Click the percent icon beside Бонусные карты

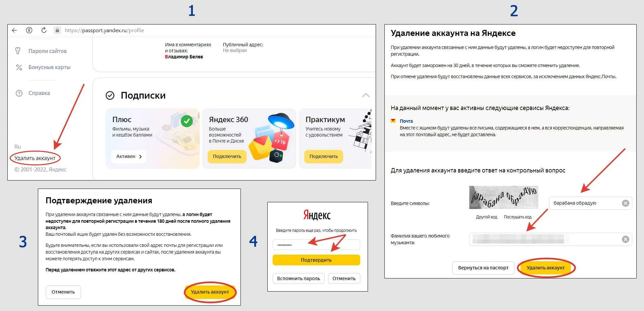click(x=19, y=67)
